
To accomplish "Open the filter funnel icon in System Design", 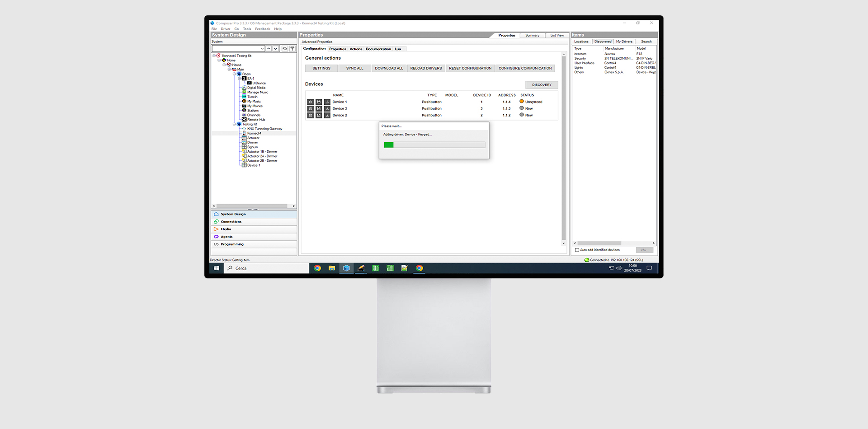I will (x=292, y=48).
